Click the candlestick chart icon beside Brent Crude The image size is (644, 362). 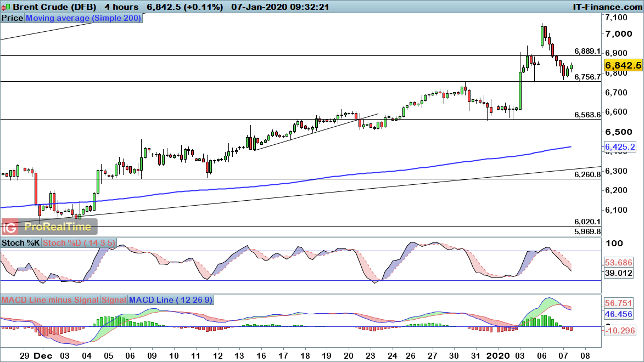[x=5, y=7]
